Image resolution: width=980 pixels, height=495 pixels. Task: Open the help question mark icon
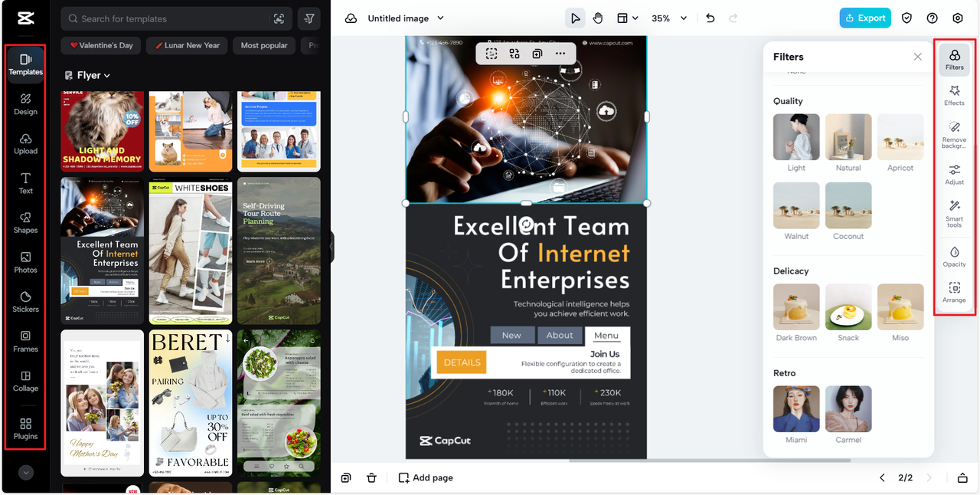(932, 18)
